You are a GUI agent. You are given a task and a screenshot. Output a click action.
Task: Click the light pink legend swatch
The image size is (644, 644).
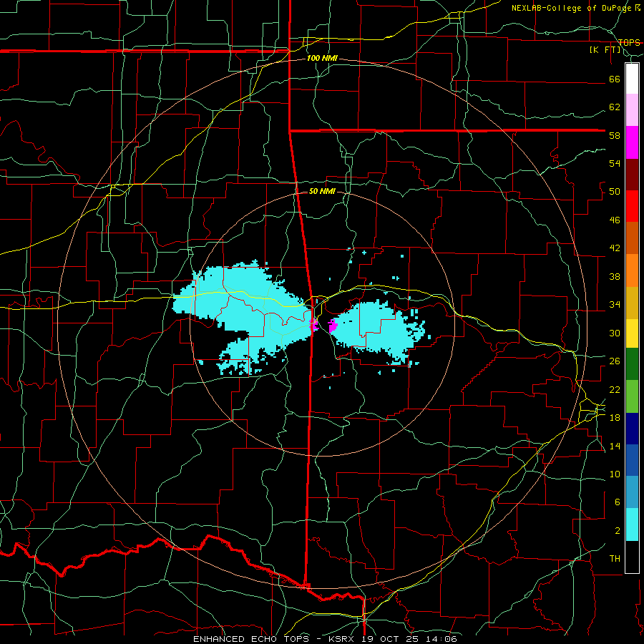click(x=632, y=110)
